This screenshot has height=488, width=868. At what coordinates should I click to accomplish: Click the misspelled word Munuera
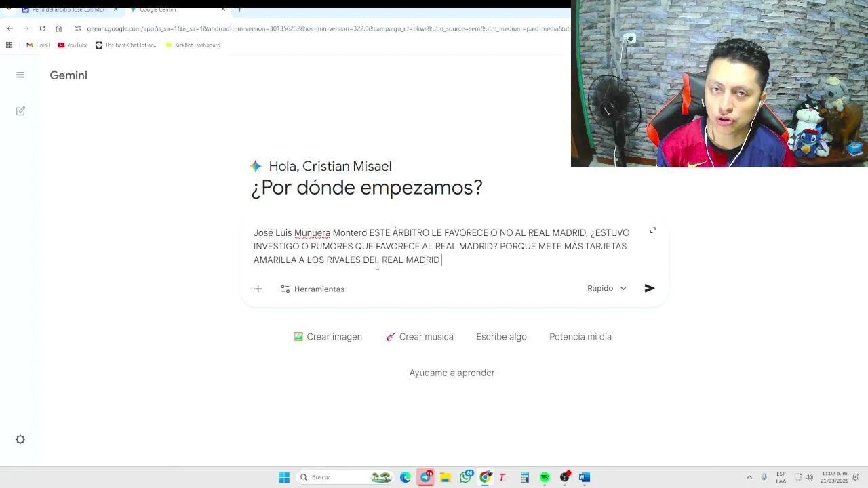pyautogui.click(x=312, y=232)
